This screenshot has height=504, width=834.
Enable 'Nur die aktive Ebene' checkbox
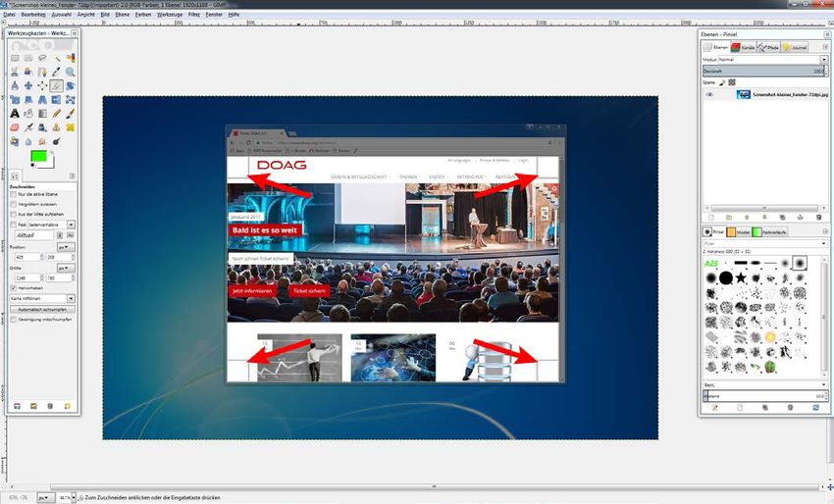point(13,195)
